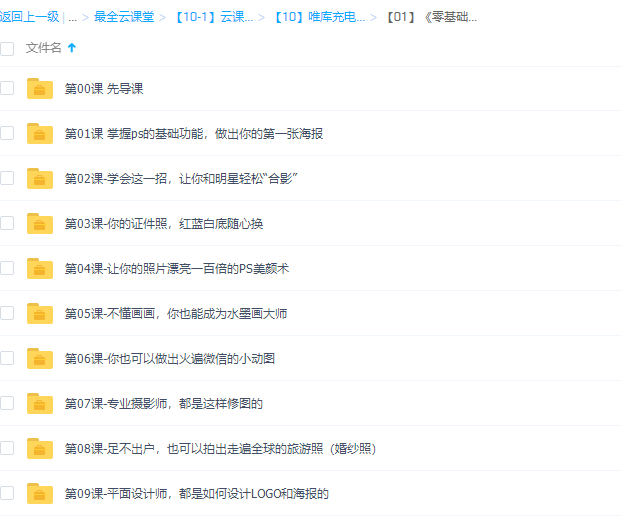Image resolution: width=622 pixels, height=519 pixels.
Task: Click the 第06课 小动图 folder icon
Action: 40,358
